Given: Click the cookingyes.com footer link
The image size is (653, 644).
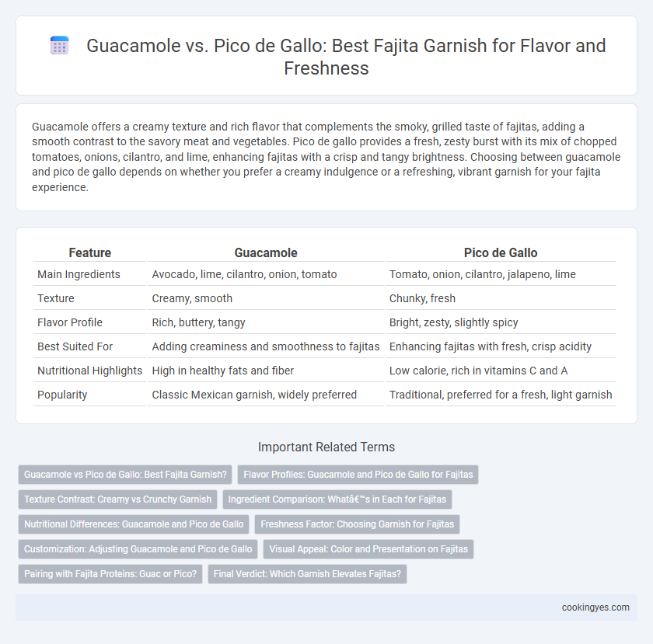Looking at the screenshot, I should [x=595, y=607].
